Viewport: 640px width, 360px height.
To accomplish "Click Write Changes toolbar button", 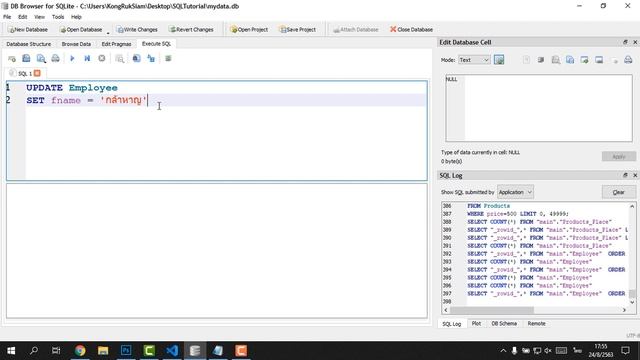I will click(x=137, y=30).
